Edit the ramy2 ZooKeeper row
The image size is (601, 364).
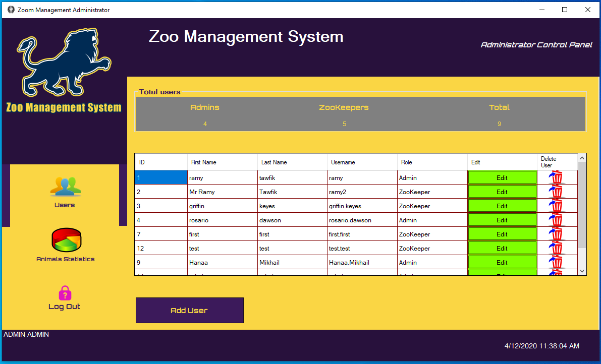tap(502, 192)
